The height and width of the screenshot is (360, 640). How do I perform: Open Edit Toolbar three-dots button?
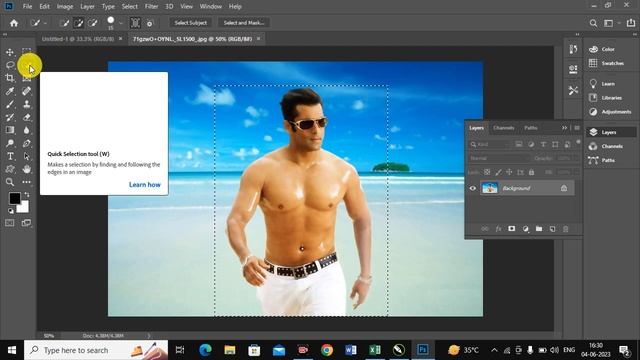tap(27, 182)
